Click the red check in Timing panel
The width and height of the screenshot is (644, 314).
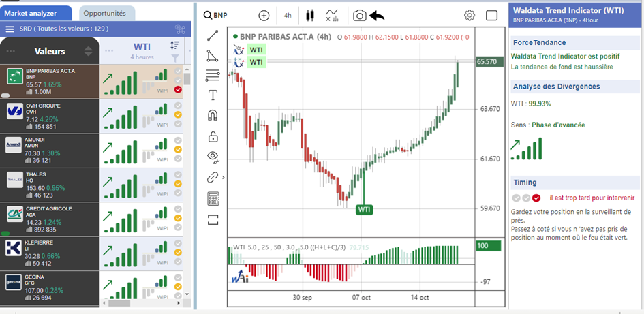[536, 198]
